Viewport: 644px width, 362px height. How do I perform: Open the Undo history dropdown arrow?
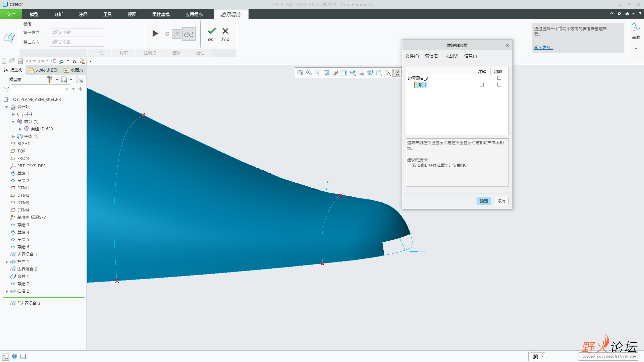pyautogui.click(x=34, y=61)
